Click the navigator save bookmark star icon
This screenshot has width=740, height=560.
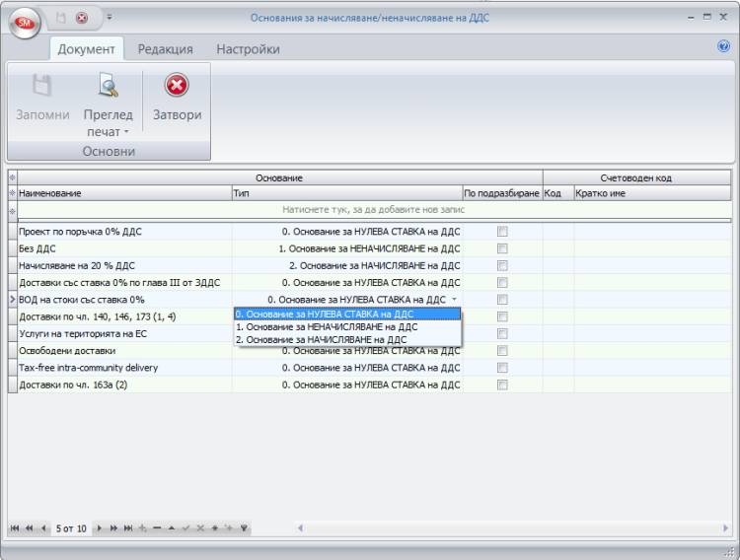click(215, 527)
